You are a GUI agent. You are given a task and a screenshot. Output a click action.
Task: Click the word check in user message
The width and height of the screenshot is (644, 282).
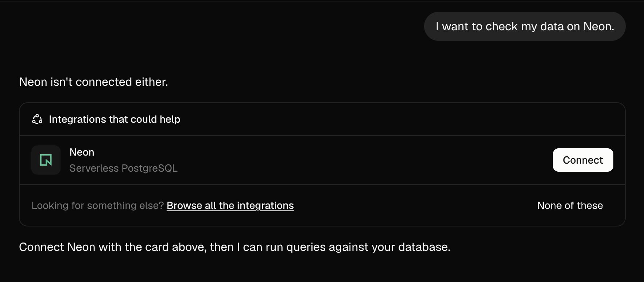[502, 27]
